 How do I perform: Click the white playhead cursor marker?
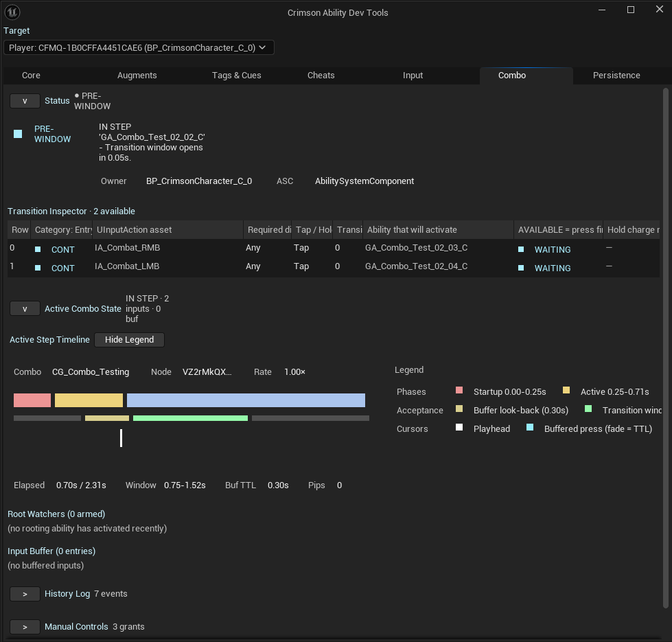pyautogui.click(x=121, y=438)
